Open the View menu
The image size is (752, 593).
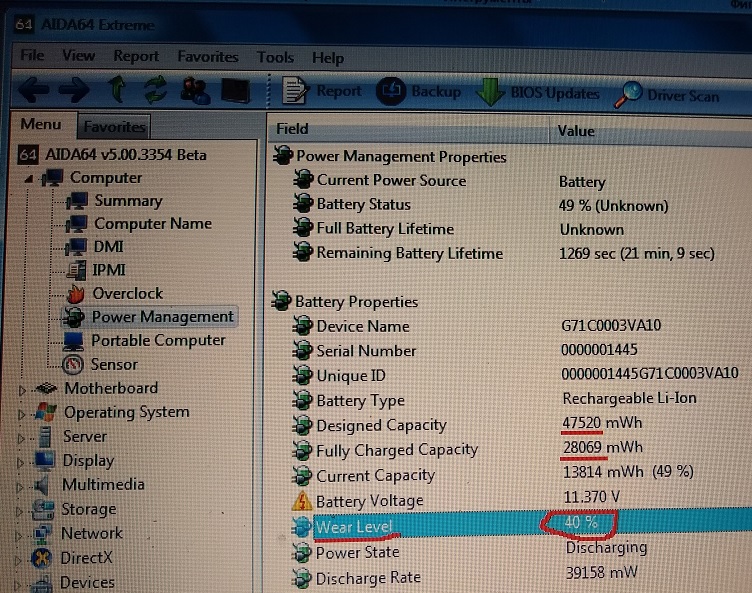click(79, 56)
